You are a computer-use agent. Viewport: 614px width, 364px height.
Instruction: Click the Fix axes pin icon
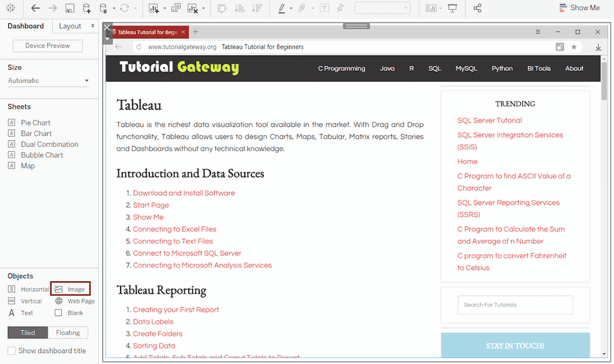click(x=341, y=8)
